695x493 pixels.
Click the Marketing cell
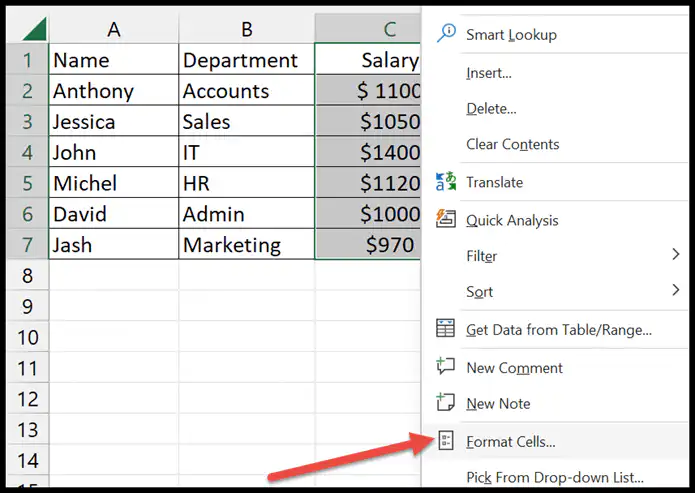pyautogui.click(x=246, y=244)
